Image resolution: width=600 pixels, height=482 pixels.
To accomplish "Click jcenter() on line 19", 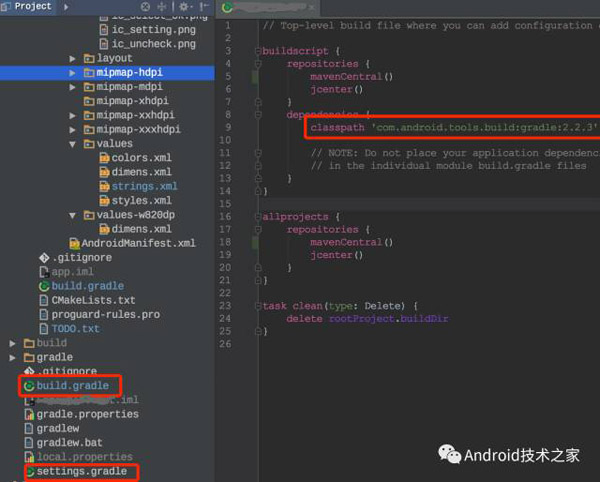I will click(336, 255).
